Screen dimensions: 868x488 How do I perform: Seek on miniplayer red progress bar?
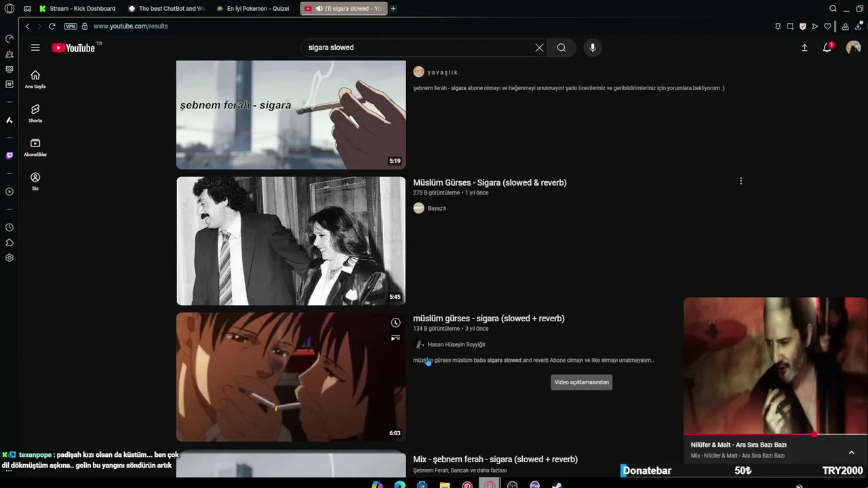coord(775,434)
